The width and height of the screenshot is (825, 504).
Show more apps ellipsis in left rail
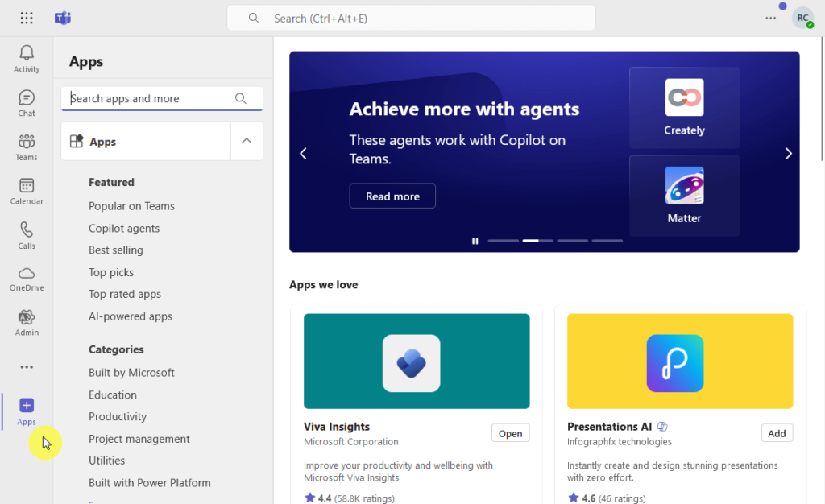pos(27,367)
